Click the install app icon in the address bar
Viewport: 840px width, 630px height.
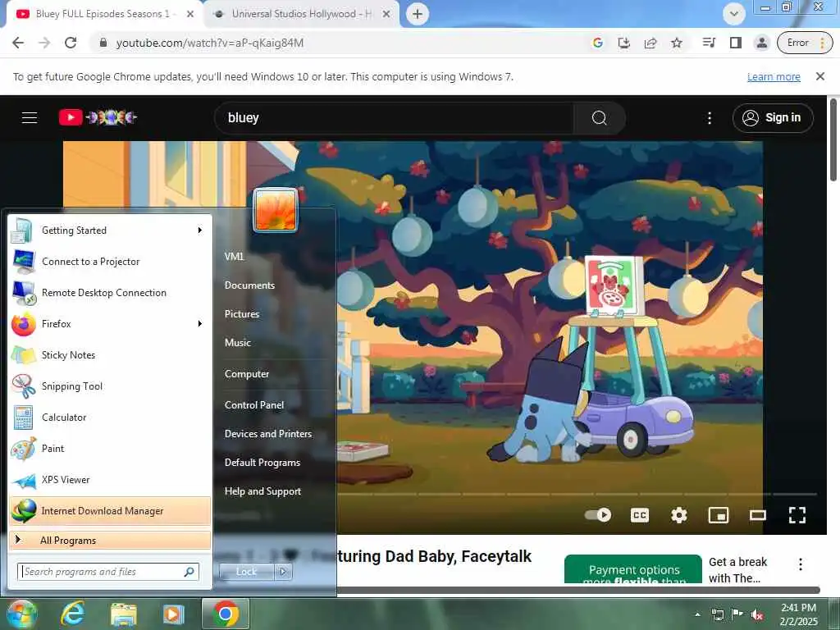coord(623,43)
